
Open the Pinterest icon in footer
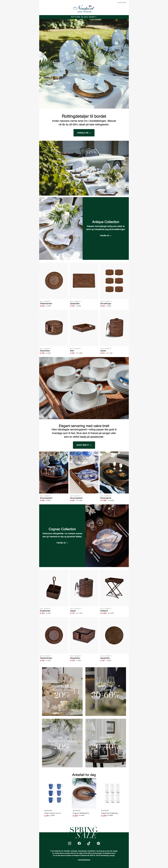coord(98,843)
